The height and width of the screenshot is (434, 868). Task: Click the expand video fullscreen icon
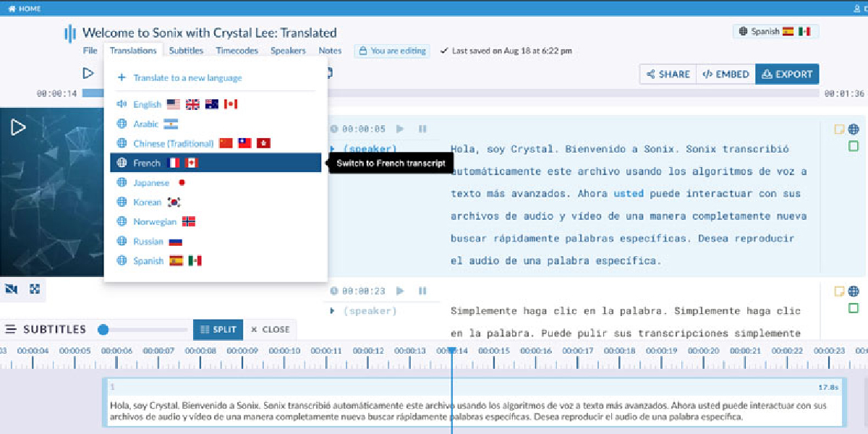(34, 289)
